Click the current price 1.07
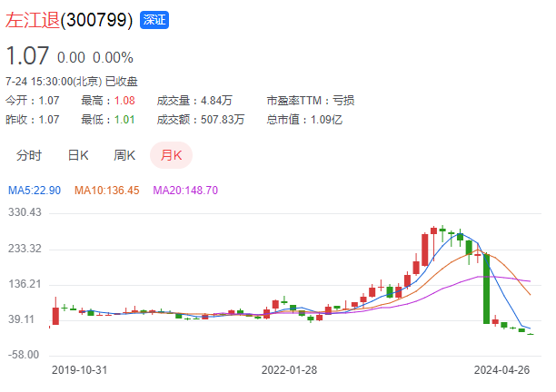556x392 pixels. (x=27, y=56)
